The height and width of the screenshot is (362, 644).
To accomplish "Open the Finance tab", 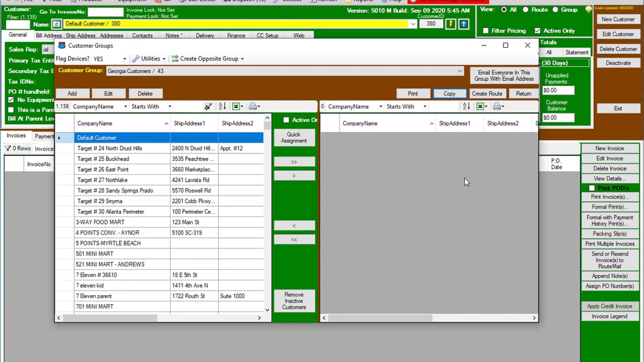I will [236, 36].
